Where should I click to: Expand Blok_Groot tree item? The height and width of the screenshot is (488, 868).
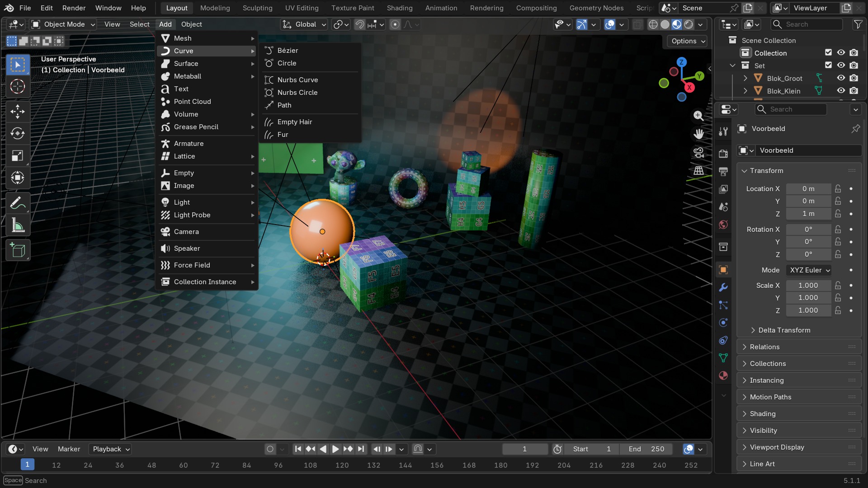[x=745, y=78]
